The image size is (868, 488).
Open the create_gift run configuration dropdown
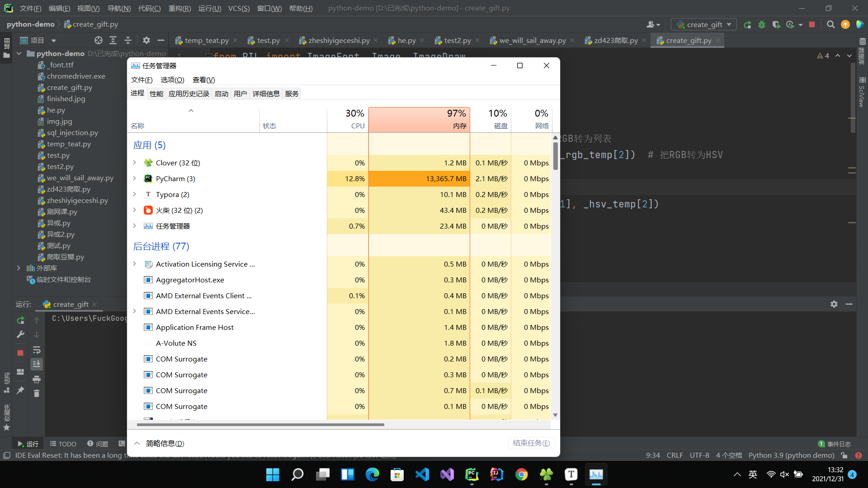[x=704, y=25]
